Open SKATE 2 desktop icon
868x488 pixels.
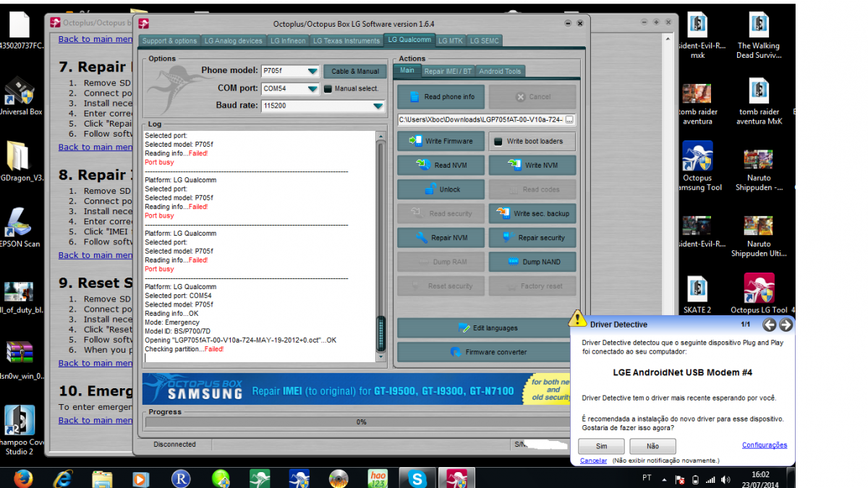tap(697, 294)
